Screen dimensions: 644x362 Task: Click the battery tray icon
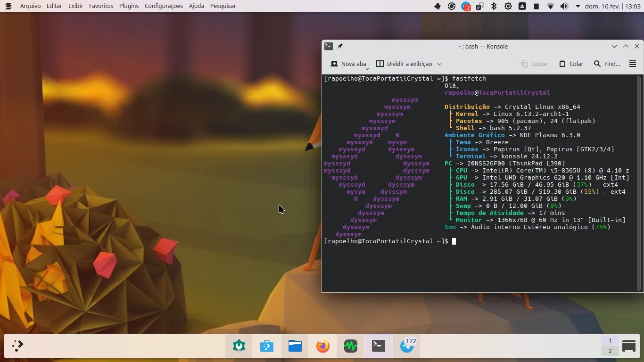[537, 6]
